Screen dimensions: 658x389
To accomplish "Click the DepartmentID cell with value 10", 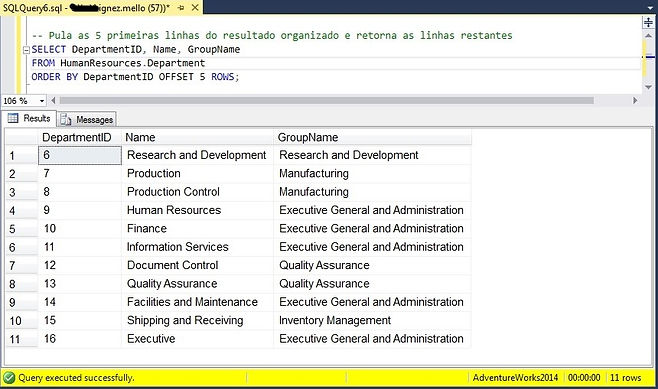I will click(80, 229).
